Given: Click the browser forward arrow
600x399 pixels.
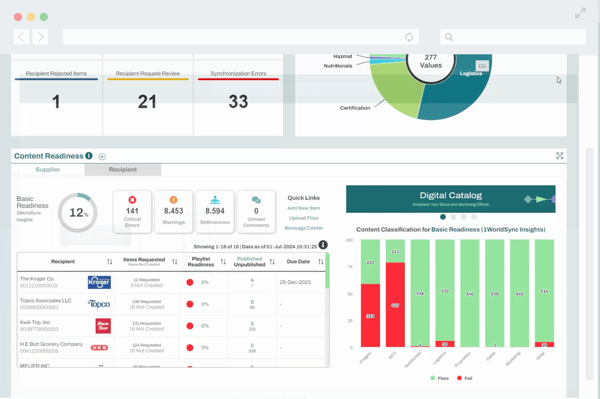Looking at the screenshot, I should [40, 37].
